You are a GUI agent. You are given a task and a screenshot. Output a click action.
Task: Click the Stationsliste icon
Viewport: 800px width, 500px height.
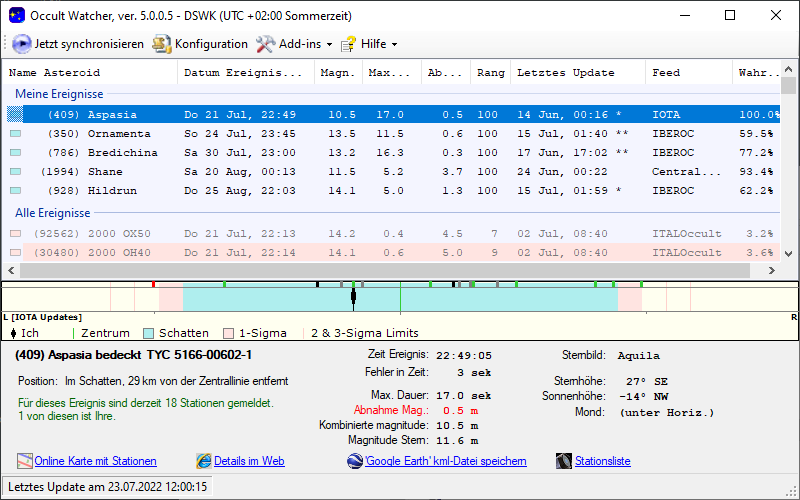(563, 461)
